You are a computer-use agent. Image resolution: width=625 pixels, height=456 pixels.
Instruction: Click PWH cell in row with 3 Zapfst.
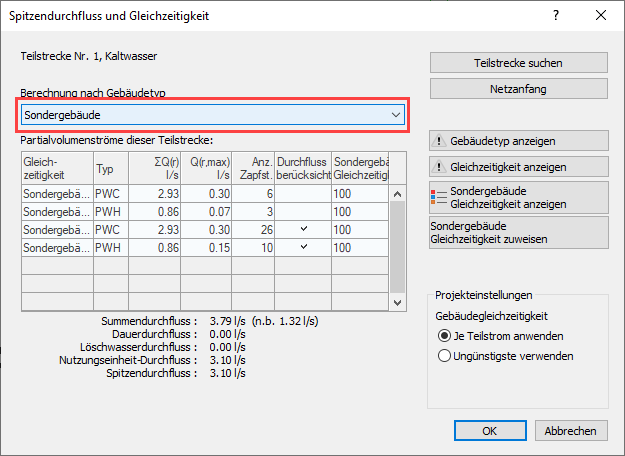111,212
